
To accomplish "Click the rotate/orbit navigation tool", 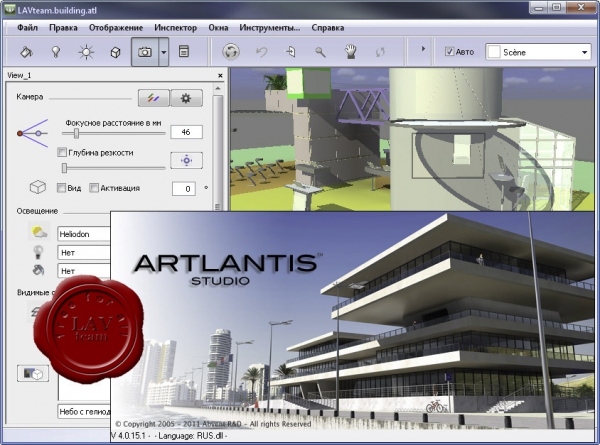I will pos(231,52).
